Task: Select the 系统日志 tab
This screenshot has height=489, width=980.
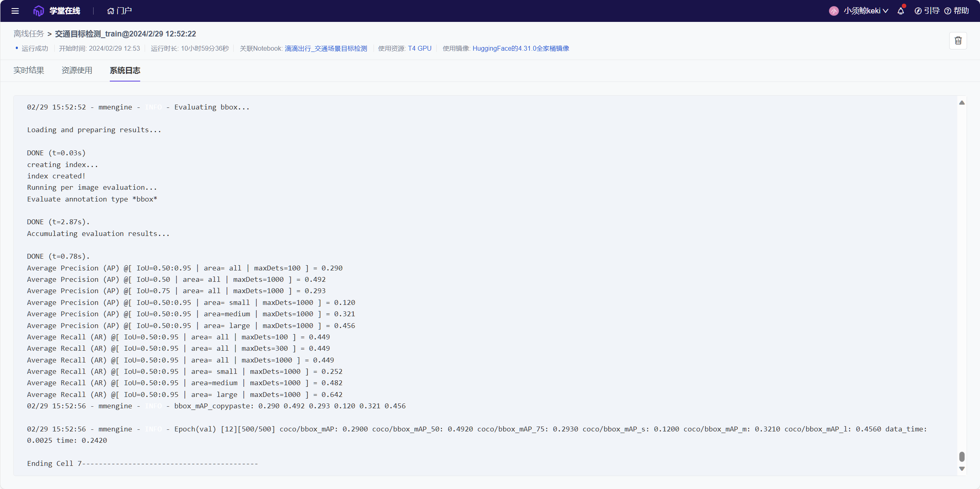Action: (x=125, y=71)
